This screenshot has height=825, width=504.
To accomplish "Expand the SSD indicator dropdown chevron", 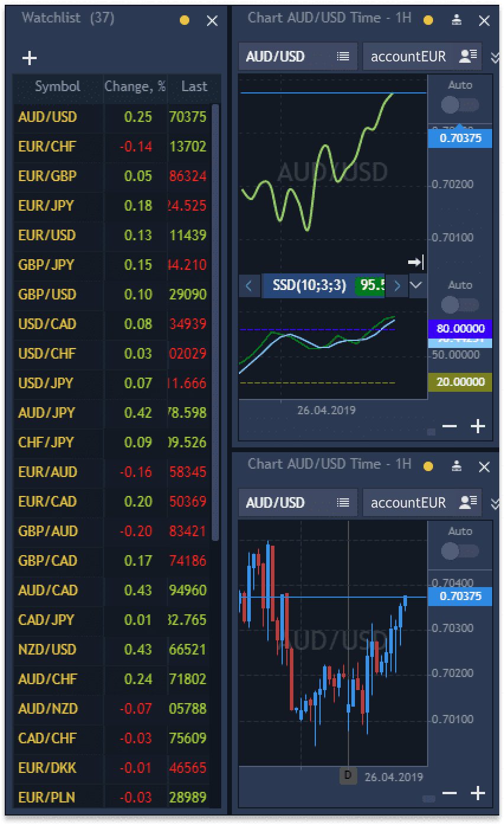I will coord(417,286).
